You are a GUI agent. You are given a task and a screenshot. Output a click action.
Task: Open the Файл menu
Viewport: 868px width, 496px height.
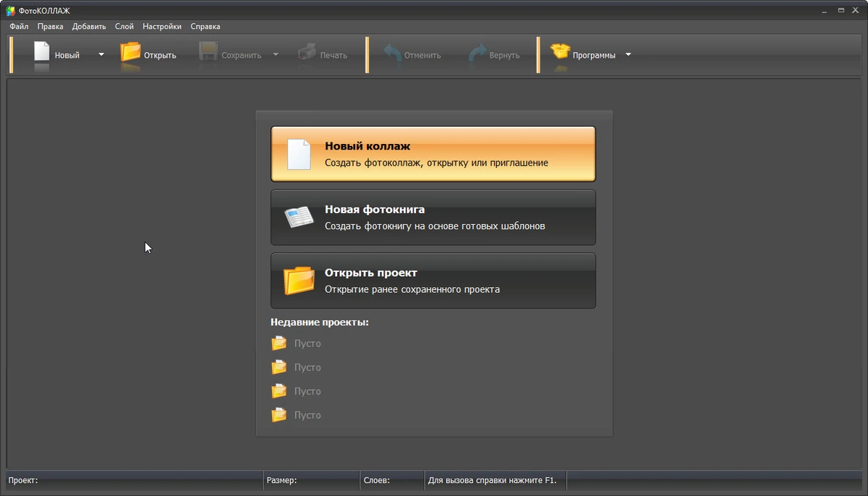click(x=19, y=26)
